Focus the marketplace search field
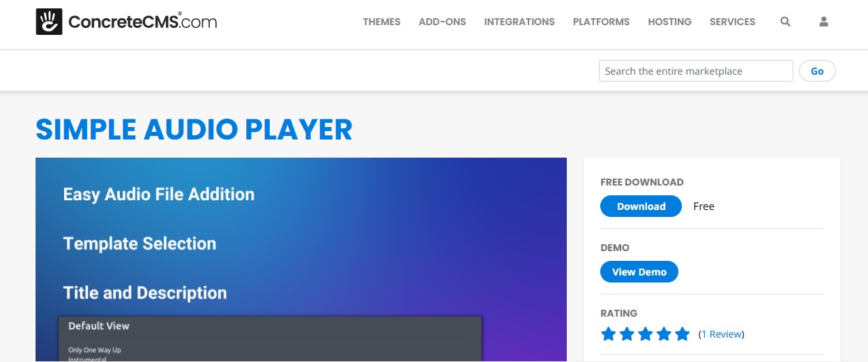The image size is (868, 362). coord(696,71)
